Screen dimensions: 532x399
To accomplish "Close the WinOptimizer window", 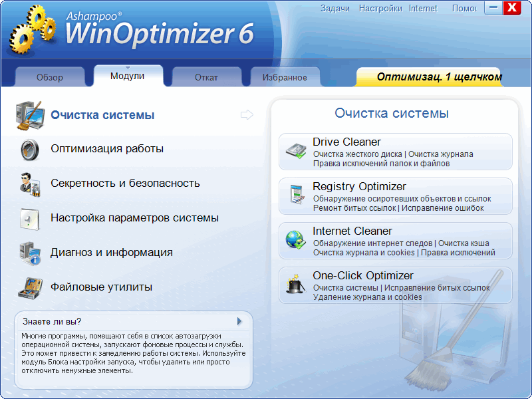I will pos(512,8).
